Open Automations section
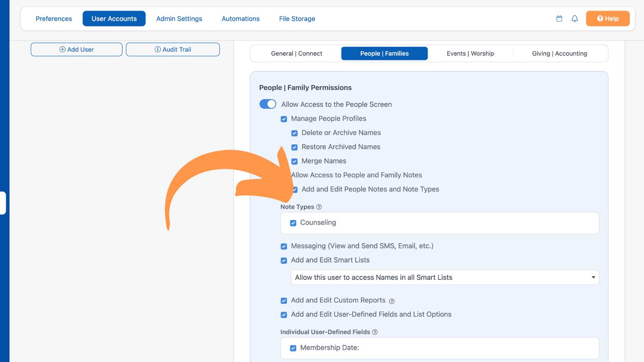Screen dimensions: 644x362 click(241, 19)
